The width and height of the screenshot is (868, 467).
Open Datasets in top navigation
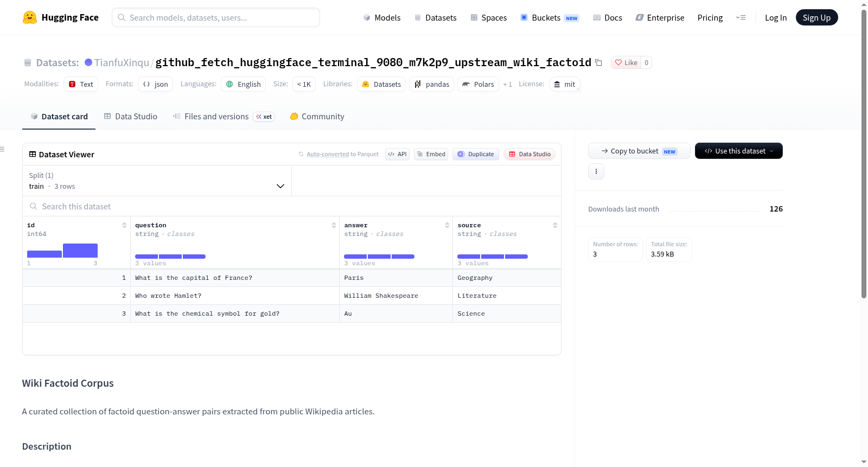pos(436,18)
